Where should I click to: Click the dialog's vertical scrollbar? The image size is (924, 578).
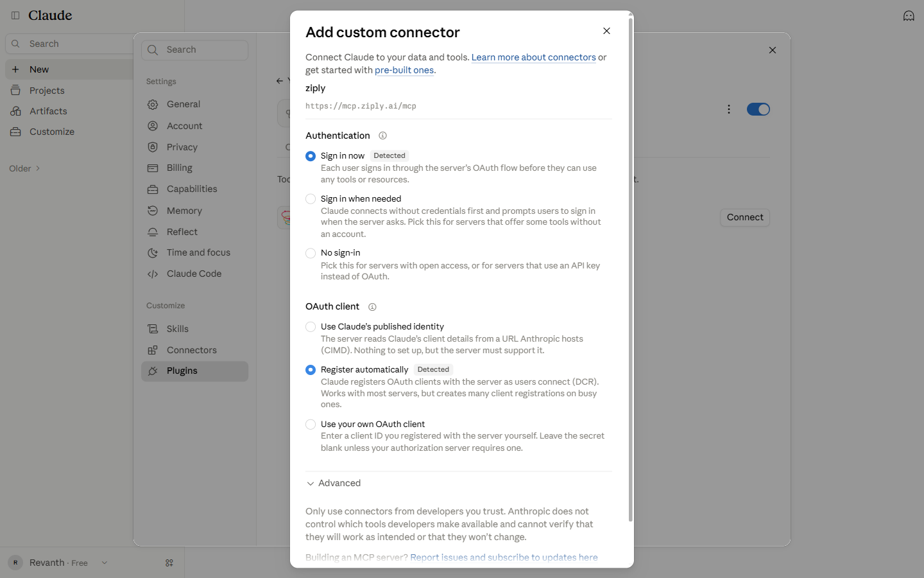(x=631, y=270)
